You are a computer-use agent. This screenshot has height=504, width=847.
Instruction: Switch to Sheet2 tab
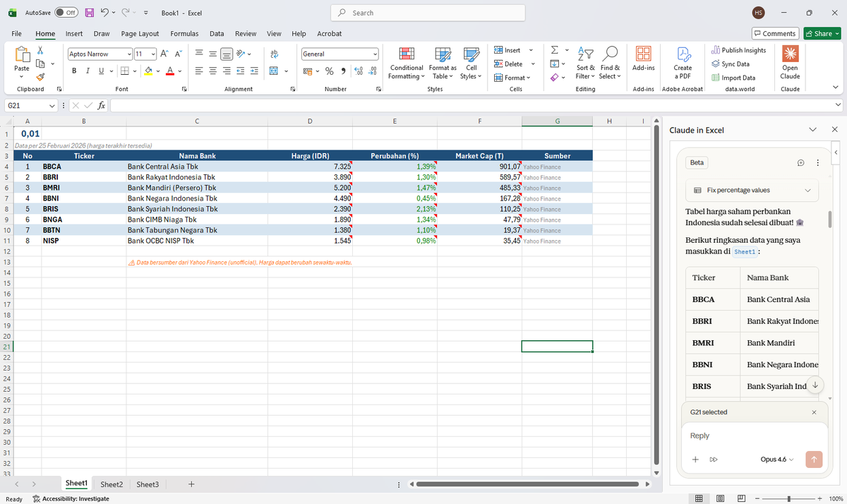(x=112, y=484)
